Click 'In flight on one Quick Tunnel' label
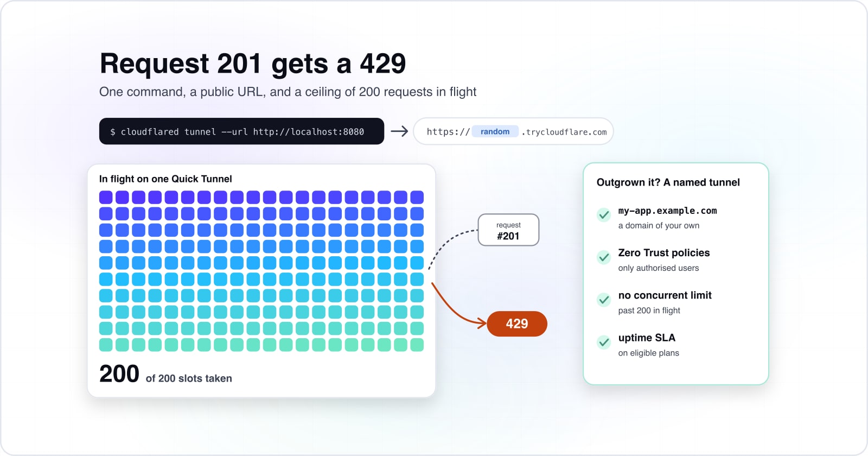This screenshot has height=456, width=868. click(x=165, y=179)
